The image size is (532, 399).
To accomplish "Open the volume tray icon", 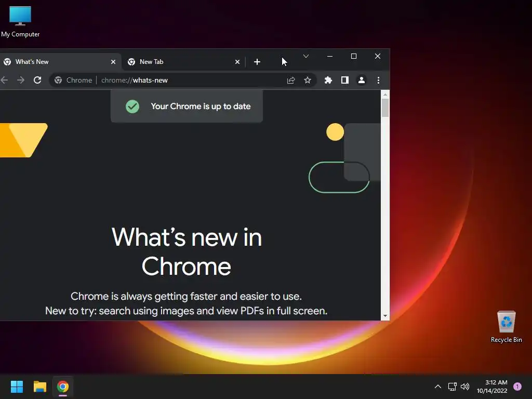I will click(465, 387).
